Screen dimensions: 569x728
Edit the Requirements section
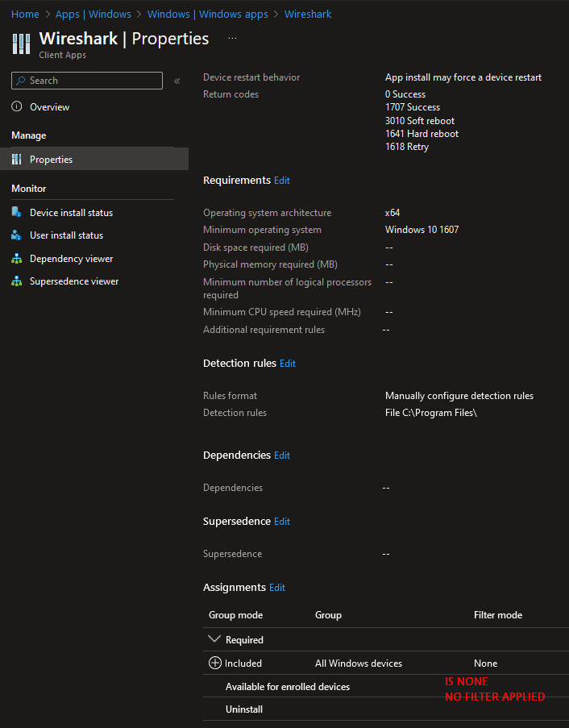point(282,180)
